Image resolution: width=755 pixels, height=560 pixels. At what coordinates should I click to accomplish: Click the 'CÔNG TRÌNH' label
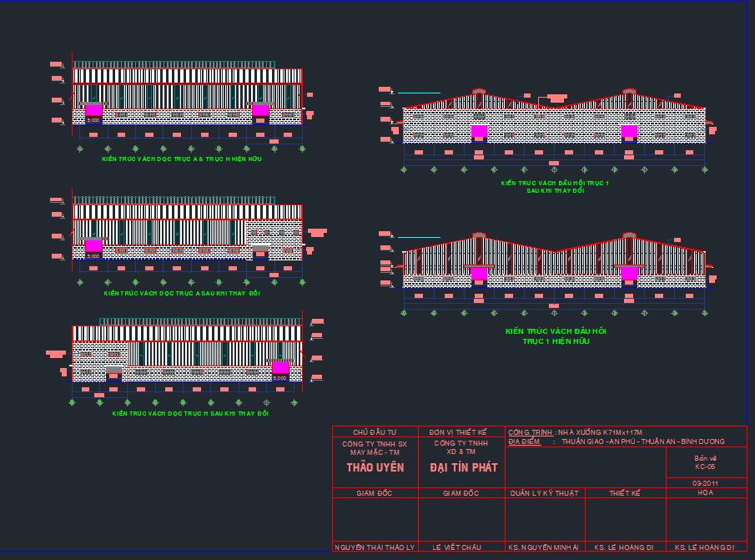[x=530, y=432]
